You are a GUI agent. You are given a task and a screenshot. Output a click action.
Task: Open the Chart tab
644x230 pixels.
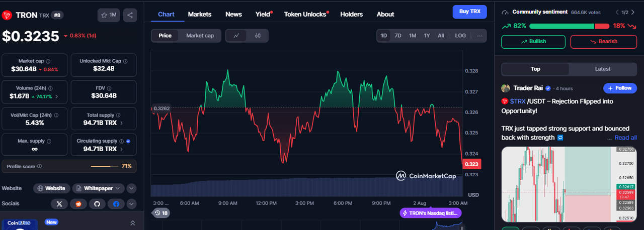click(x=166, y=14)
